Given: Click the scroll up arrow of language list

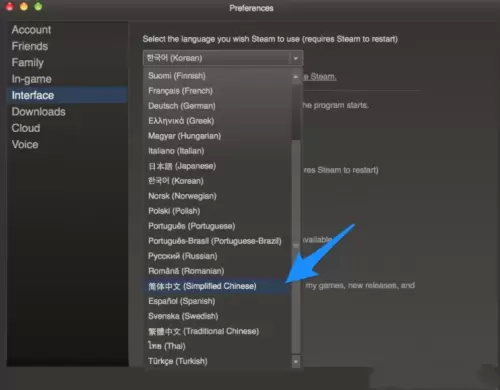Looking at the screenshot, I should (296, 77).
